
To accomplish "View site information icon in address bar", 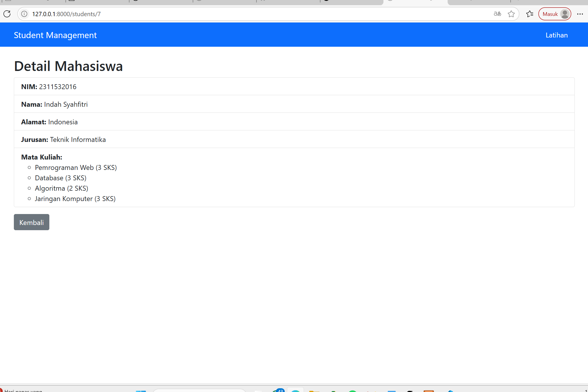I will [25, 14].
